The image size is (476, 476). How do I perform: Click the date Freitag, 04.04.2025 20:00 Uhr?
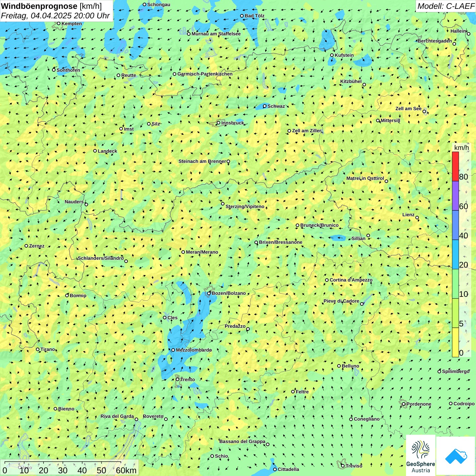coord(55,16)
